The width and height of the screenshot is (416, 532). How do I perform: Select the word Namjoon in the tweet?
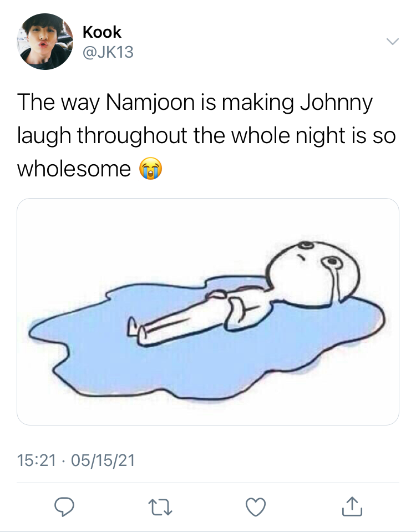150,103
